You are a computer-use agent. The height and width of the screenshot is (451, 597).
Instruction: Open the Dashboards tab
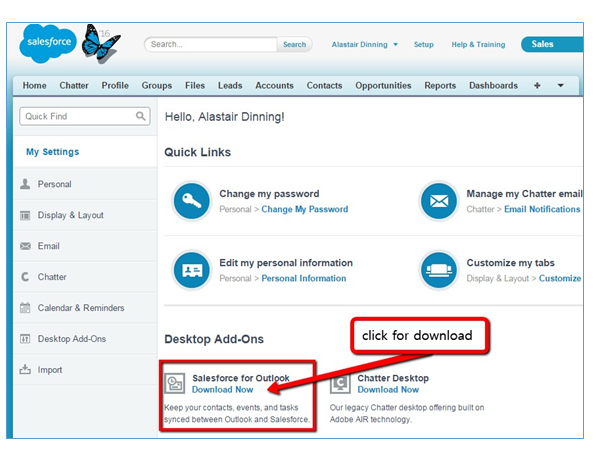[x=493, y=86]
